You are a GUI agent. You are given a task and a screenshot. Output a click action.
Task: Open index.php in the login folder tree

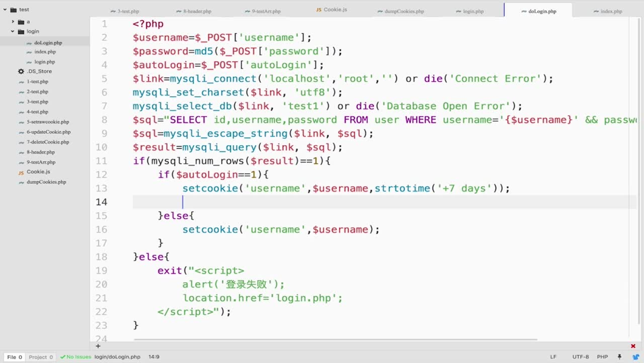tap(45, 51)
